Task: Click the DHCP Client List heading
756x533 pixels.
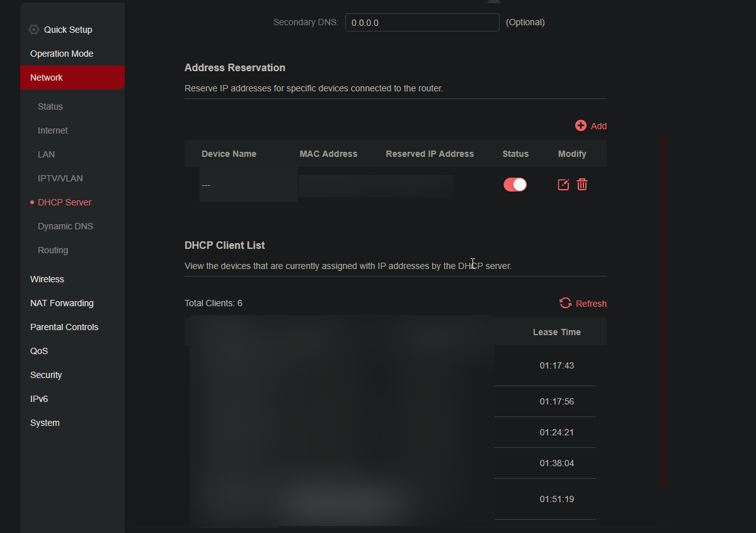Action: pyautogui.click(x=225, y=245)
